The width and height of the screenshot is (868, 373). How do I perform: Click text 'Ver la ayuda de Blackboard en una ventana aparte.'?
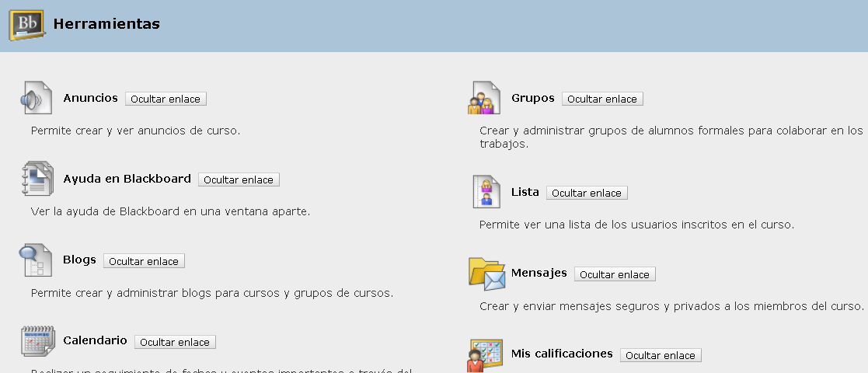point(170,212)
